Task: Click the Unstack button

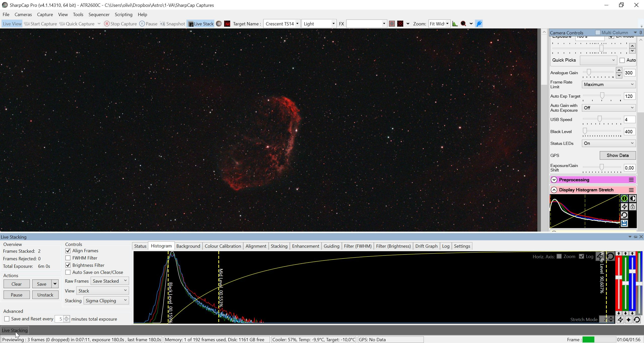Action: [45, 295]
